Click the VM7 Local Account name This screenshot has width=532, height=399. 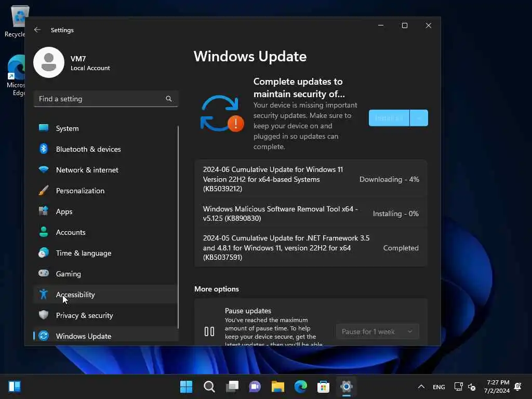pyautogui.click(x=90, y=63)
